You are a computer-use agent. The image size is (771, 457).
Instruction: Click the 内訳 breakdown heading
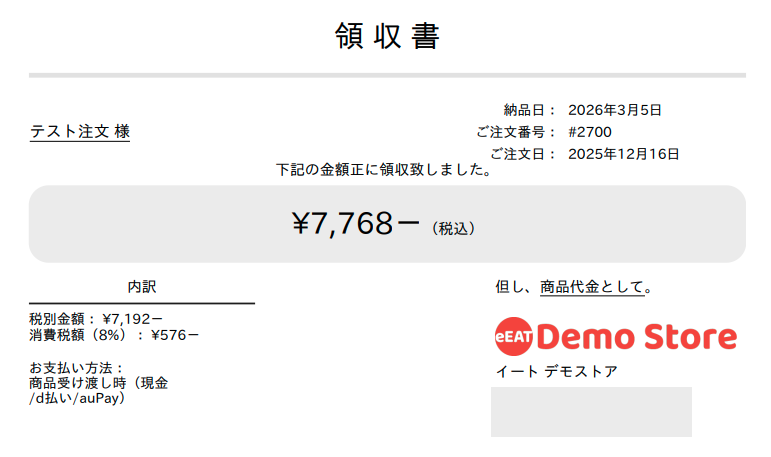(x=142, y=287)
